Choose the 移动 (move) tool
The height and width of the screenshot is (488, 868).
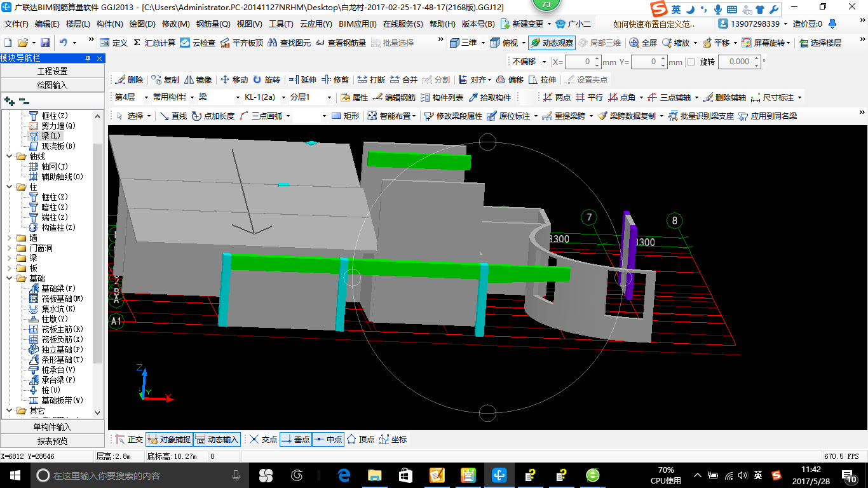pyautogui.click(x=234, y=79)
